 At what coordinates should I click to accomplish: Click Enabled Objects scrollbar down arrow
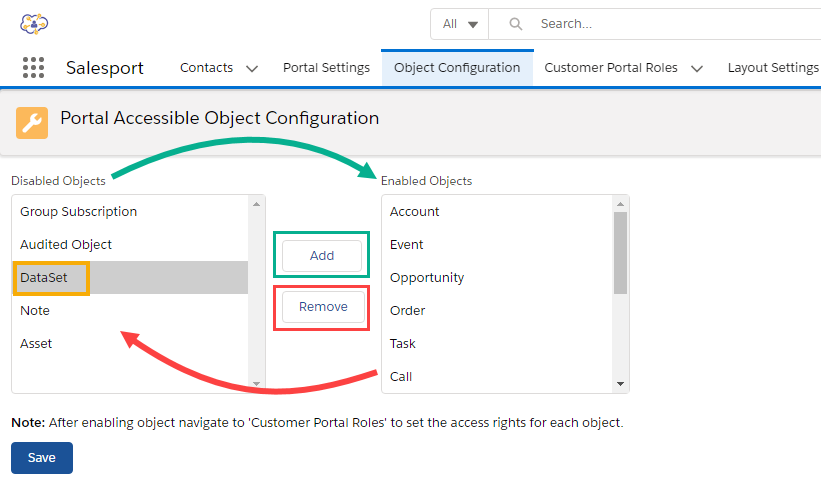[621, 384]
